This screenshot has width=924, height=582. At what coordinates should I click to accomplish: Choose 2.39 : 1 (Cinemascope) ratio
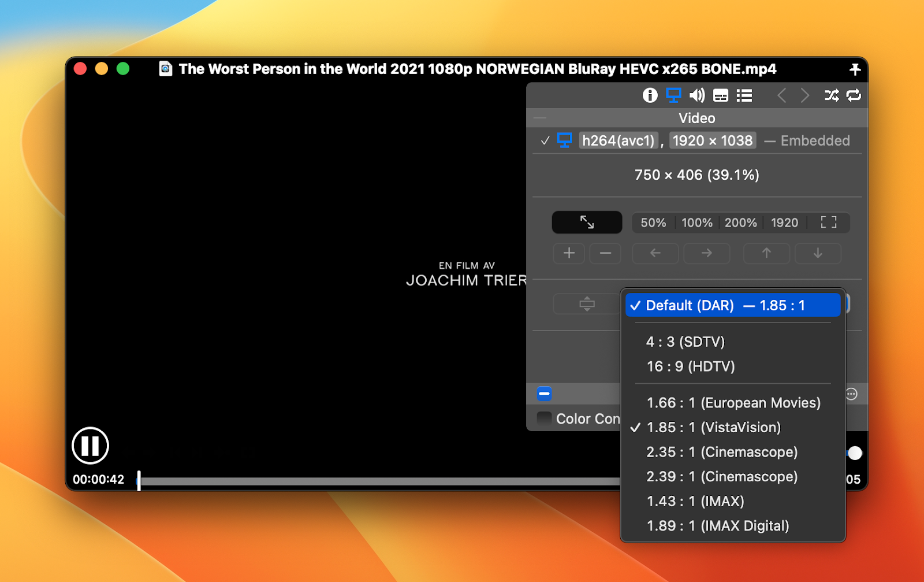point(733,477)
